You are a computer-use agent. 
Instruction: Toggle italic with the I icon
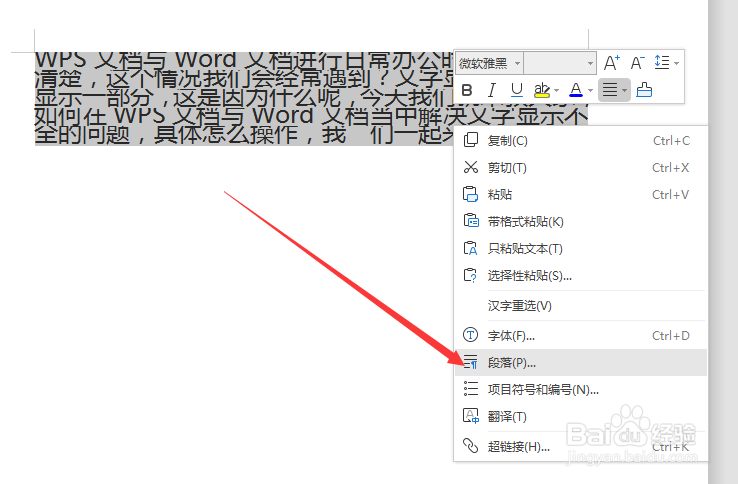[x=491, y=90]
